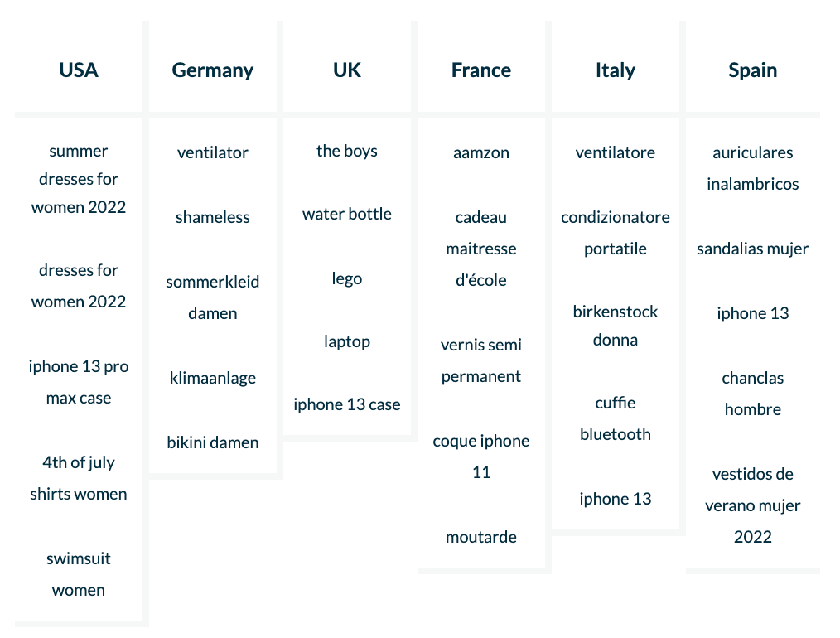Select the 'iphone 13 case' cell
Viewport: 840px width, 638px height.
pos(347,404)
